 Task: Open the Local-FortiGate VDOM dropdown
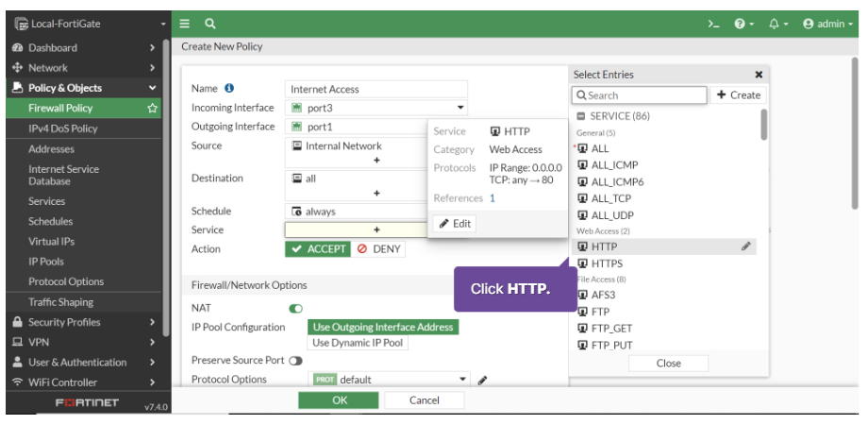163,25
